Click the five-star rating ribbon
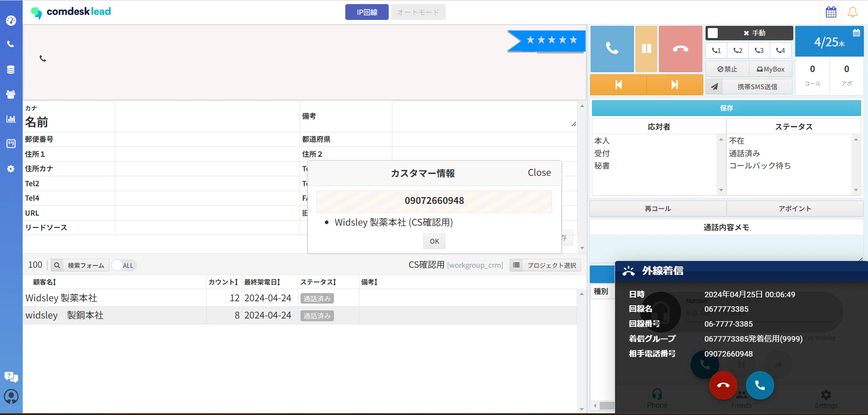The width and height of the screenshot is (868, 415). pyautogui.click(x=546, y=41)
